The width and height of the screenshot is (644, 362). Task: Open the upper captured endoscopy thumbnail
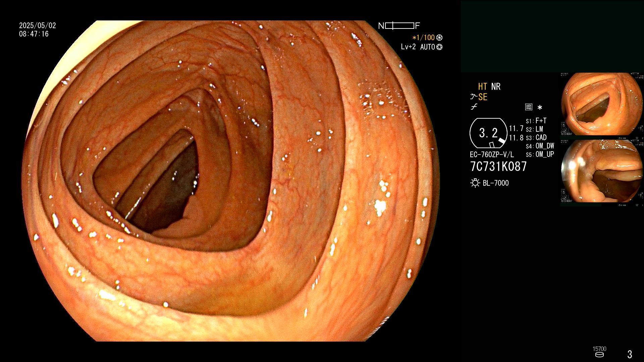(602, 104)
